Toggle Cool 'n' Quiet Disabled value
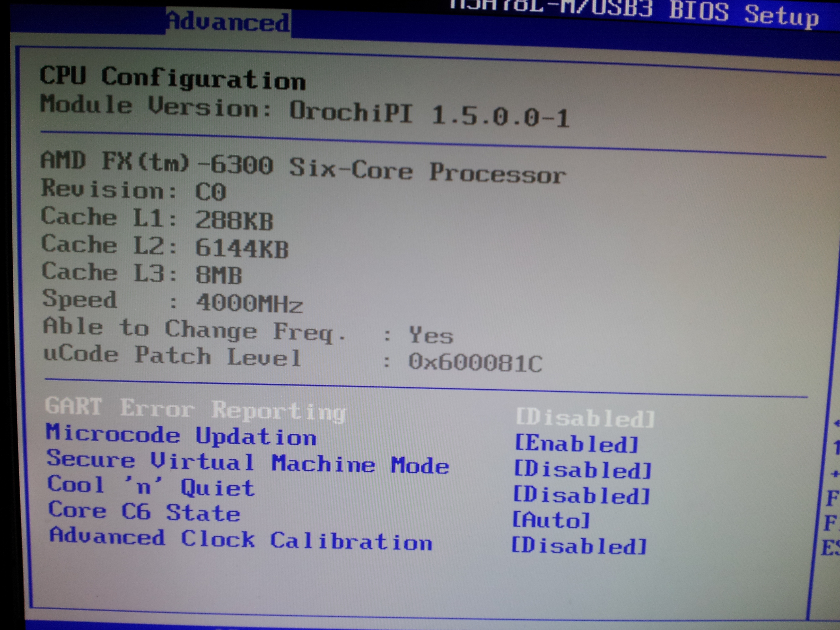 pyautogui.click(x=581, y=496)
